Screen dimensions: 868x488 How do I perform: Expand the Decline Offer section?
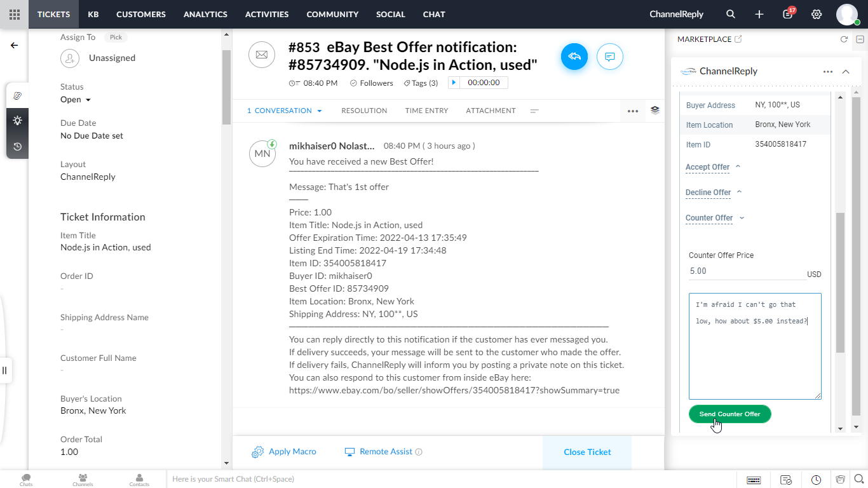click(714, 193)
